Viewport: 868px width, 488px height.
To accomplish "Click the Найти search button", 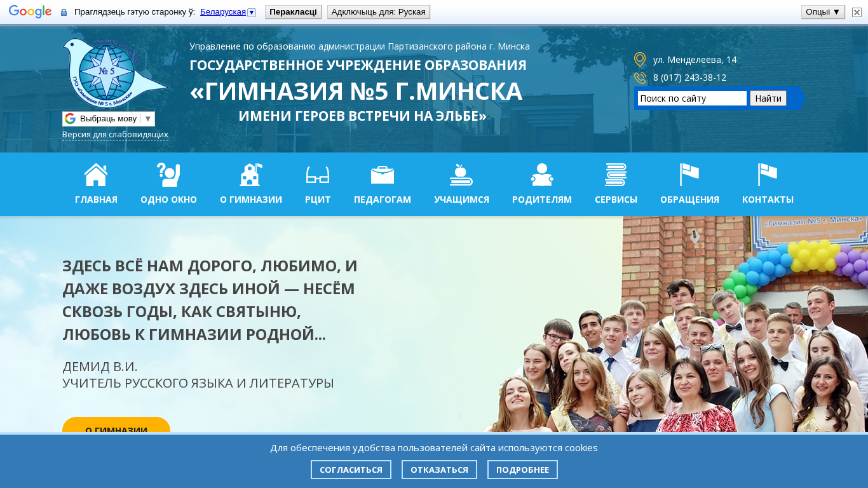I will (768, 98).
